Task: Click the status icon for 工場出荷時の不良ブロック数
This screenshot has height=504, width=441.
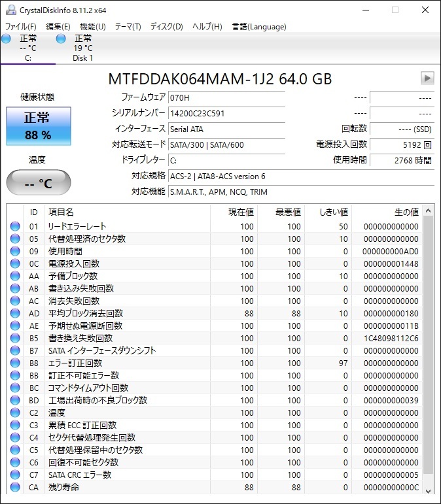Action: [x=15, y=400]
